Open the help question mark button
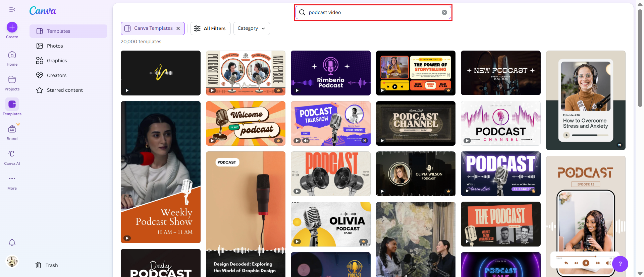Viewport: 644px width, 277px height. (x=620, y=264)
